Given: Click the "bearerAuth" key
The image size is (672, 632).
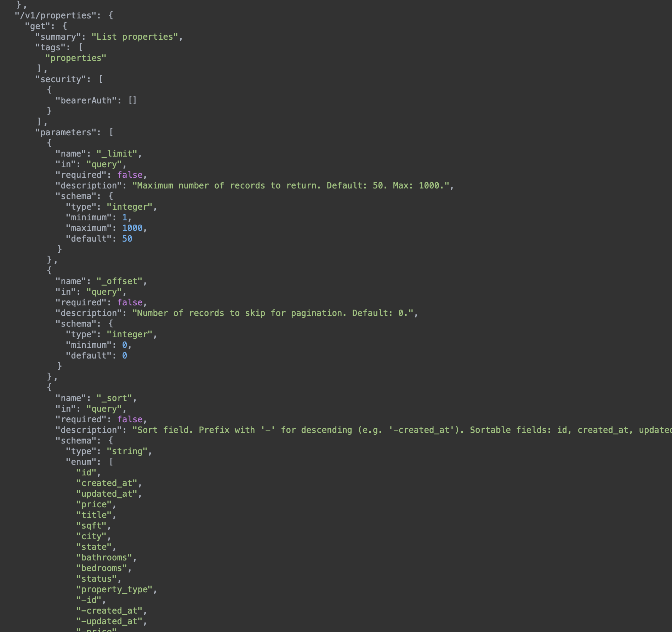Looking at the screenshot, I should tap(86, 101).
